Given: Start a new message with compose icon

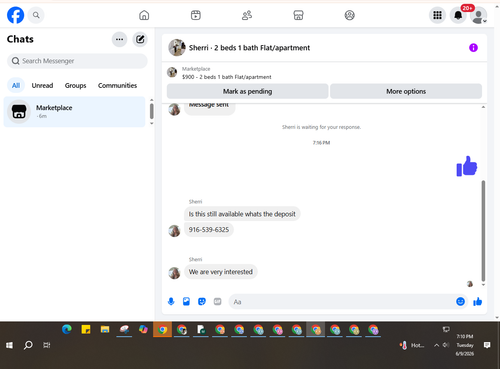Looking at the screenshot, I should pos(140,39).
